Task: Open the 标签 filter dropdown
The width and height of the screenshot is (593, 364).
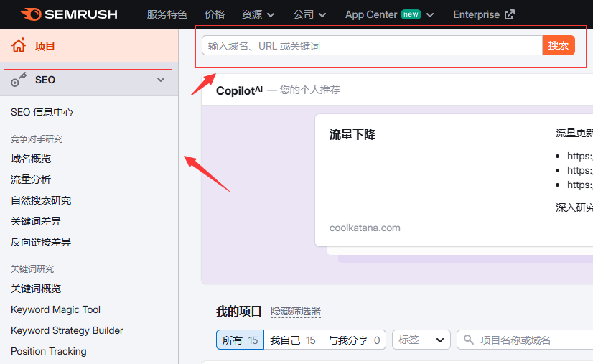Action: [x=421, y=340]
